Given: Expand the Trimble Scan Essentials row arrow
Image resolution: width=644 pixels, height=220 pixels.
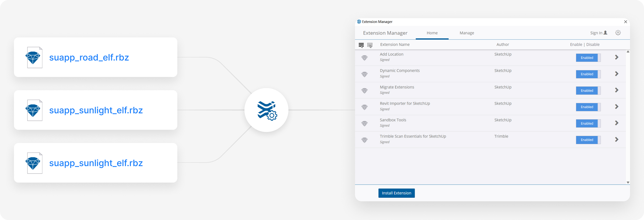Looking at the screenshot, I should point(616,140).
